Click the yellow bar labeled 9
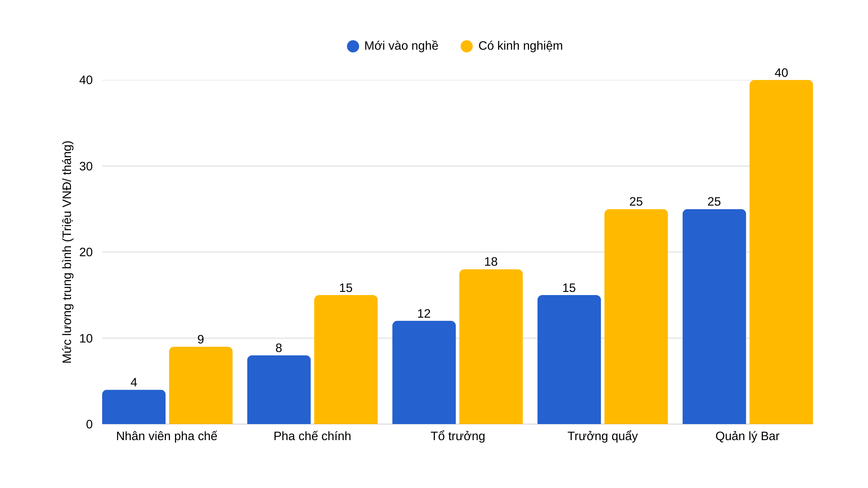868x488 pixels. [201, 385]
